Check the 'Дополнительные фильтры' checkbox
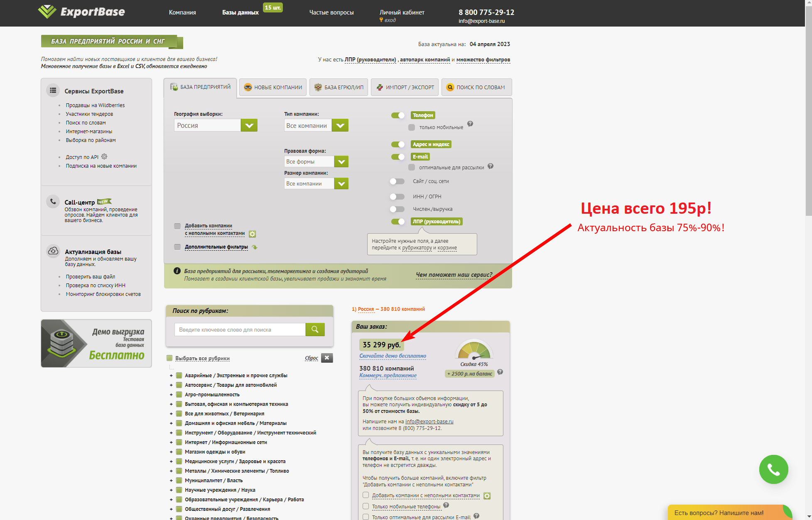 tap(177, 247)
